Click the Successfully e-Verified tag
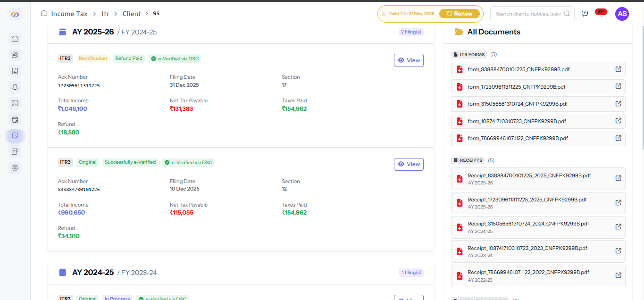The width and height of the screenshot is (644, 300). (130, 162)
